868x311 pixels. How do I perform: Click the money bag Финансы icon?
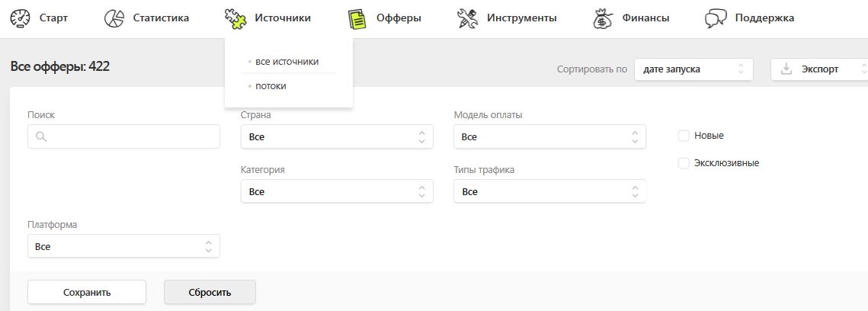pos(604,18)
